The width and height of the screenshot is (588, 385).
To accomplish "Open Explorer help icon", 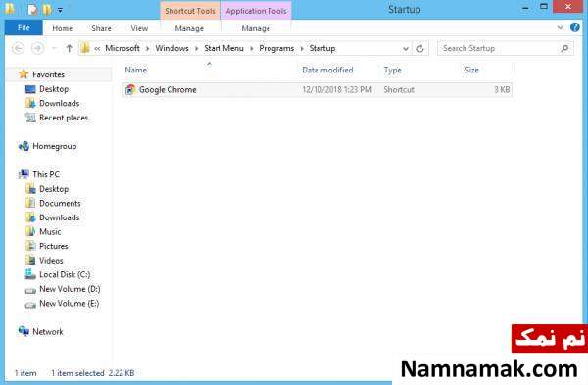I will 575,27.
